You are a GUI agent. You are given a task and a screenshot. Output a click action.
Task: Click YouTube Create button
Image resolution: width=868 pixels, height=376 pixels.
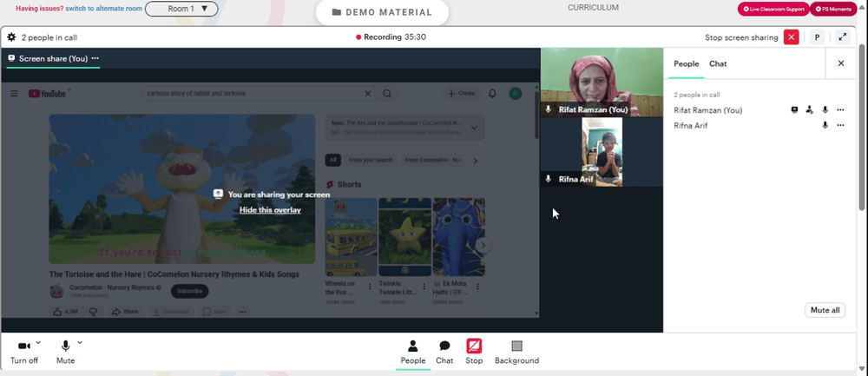click(x=462, y=94)
